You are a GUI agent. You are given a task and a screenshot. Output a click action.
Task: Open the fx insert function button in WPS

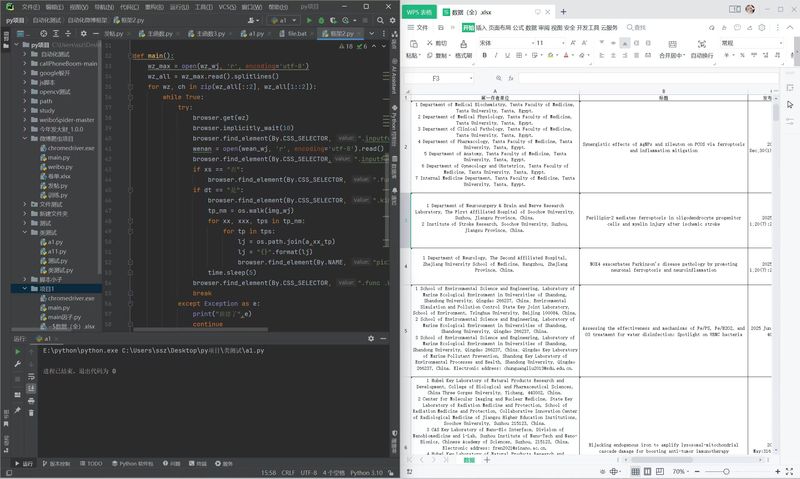click(x=510, y=78)
